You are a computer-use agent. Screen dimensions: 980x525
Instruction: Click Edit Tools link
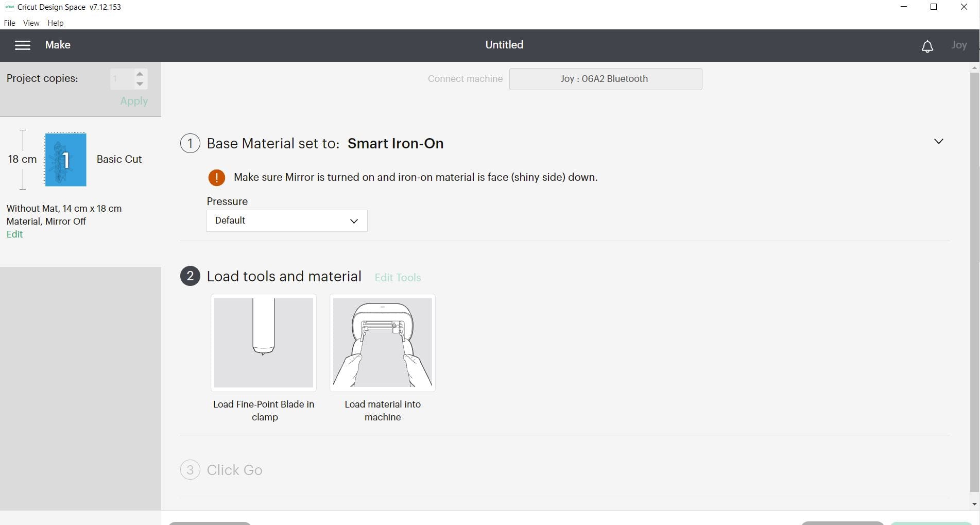pyautogui.click(x=398, y=278)
